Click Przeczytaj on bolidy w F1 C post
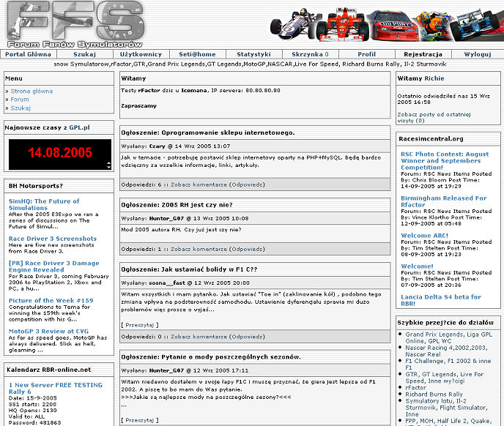504x426 pixels. click(139, 325)
